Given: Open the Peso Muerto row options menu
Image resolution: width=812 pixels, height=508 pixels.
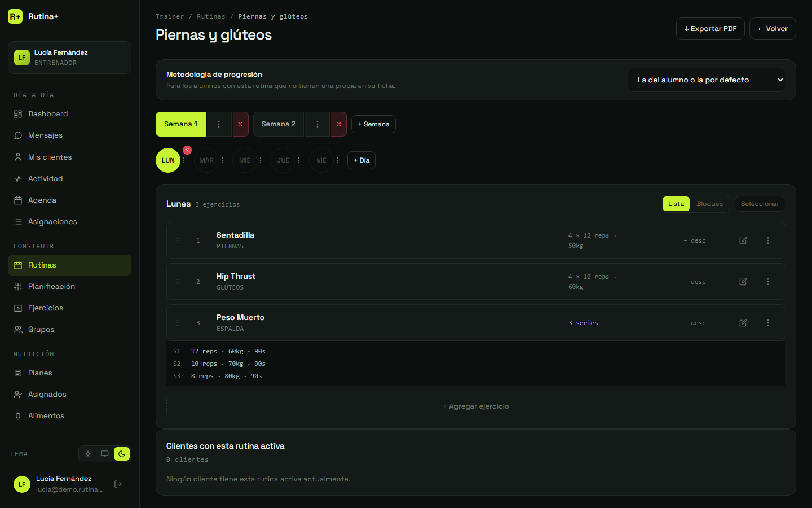Looking at the screenshot, I should point(768,323).
